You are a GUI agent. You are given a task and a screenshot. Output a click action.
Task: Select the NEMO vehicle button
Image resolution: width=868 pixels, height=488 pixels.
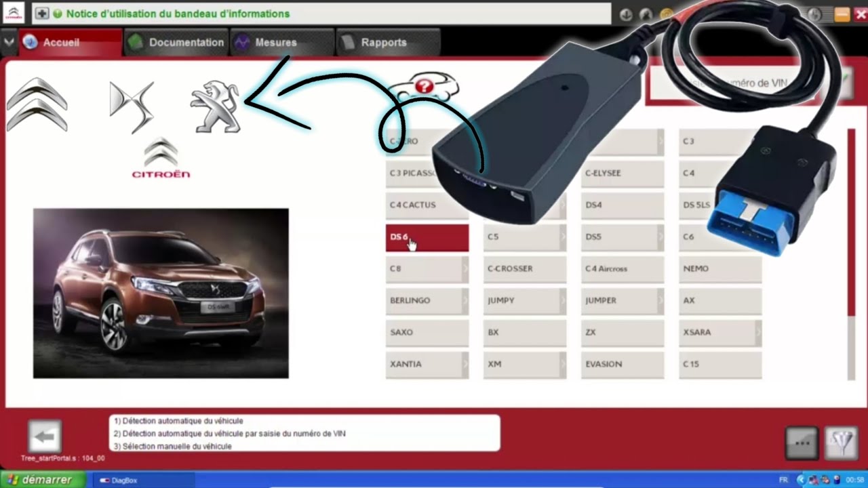[720, 269]
